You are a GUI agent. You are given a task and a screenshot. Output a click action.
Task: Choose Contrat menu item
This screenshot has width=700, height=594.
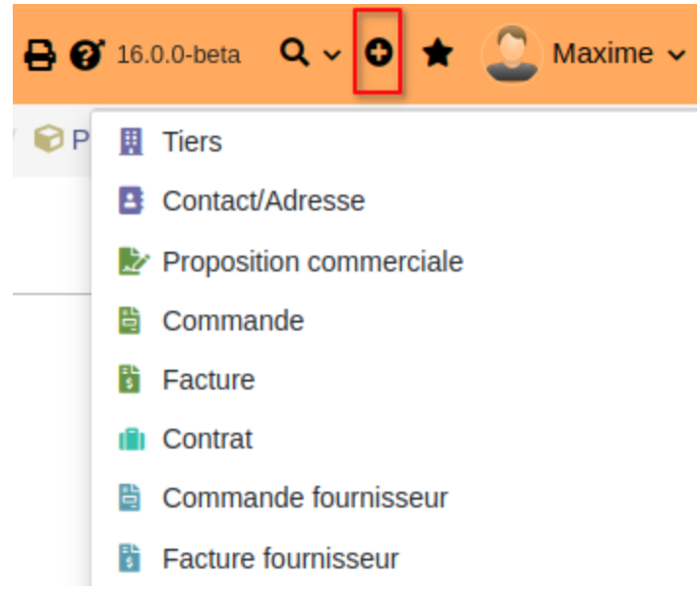click(207, 439)
